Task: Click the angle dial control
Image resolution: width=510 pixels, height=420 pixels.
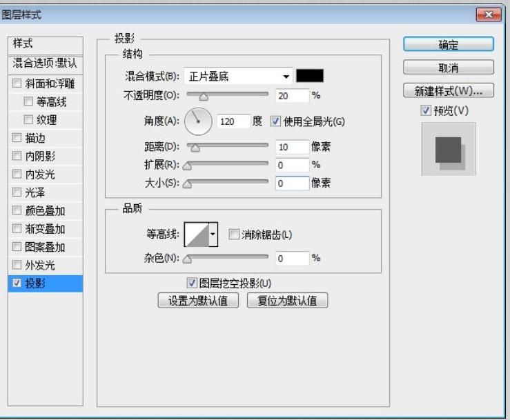Action: coord(198,121)
